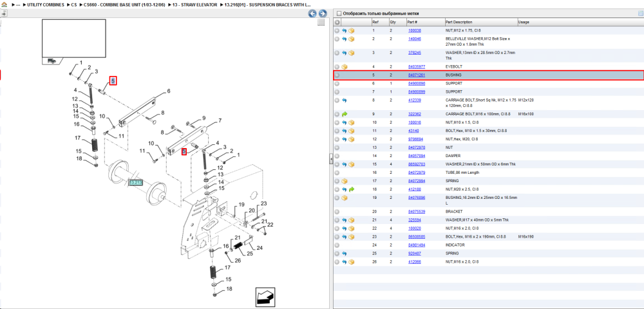The height and width of the screenshot is (309, 644).
Task: Open part number link 84981494
Action: click(417, 245)
